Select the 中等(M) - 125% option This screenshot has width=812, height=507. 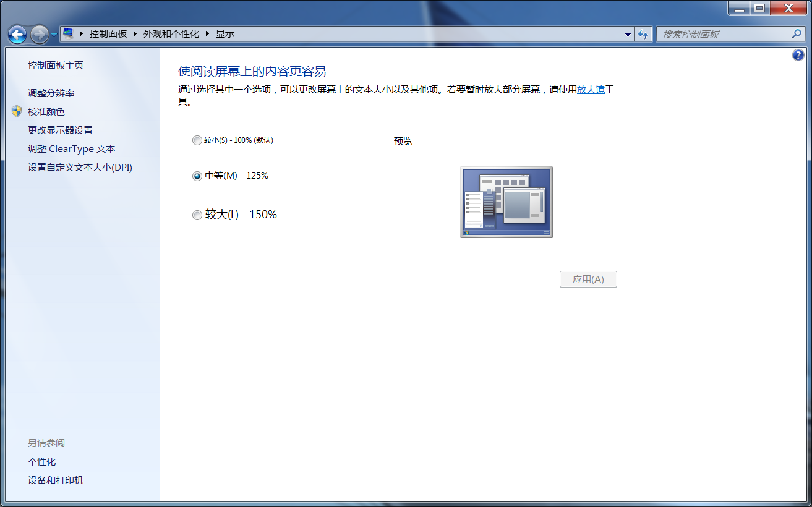(197, 176)
